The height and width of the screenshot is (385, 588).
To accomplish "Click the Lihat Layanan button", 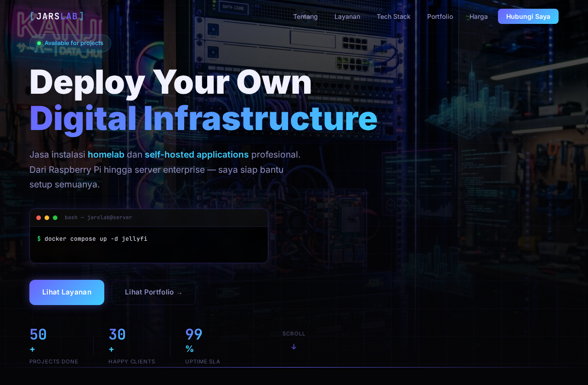I will coord(67,292).
